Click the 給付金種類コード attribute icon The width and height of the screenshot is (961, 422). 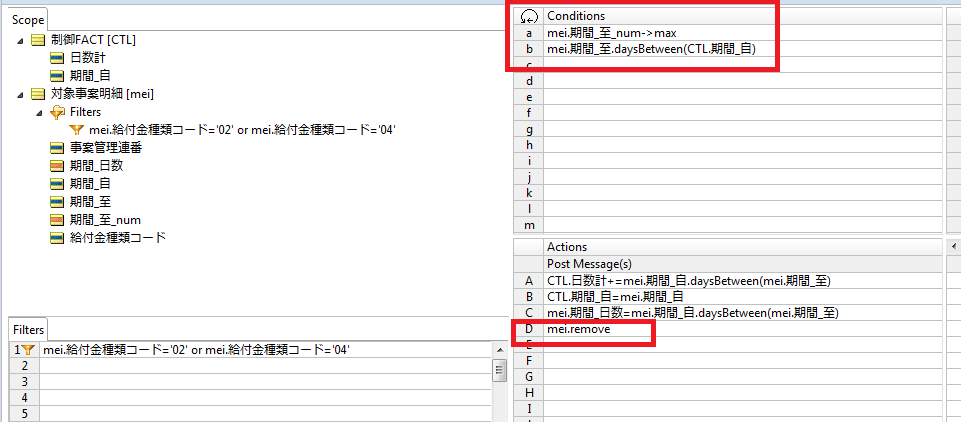[58, 238]
